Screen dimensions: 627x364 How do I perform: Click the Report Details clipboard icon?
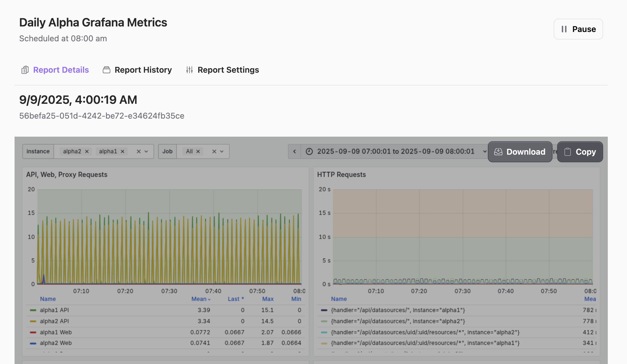25,70
